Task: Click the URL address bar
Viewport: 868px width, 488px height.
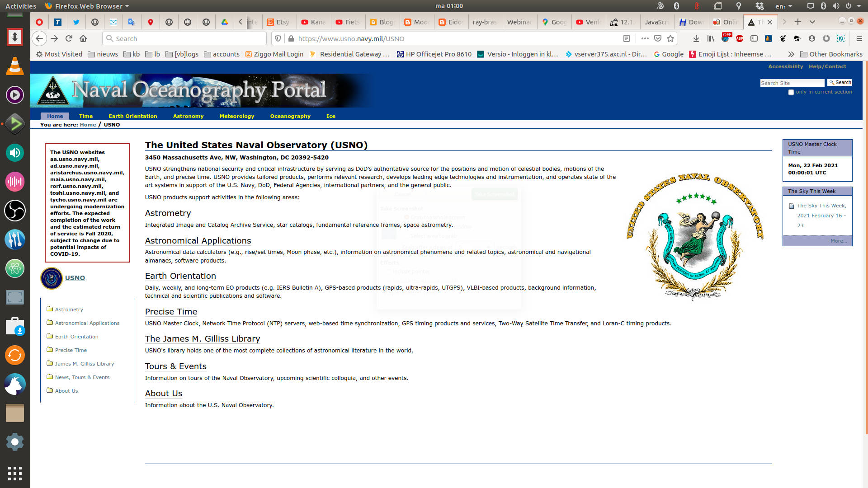Action: [457, 38]
